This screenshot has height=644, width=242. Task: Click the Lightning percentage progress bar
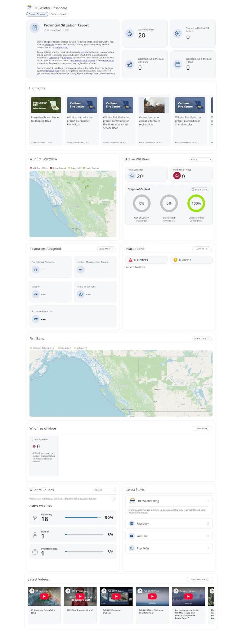click(83, 517)
